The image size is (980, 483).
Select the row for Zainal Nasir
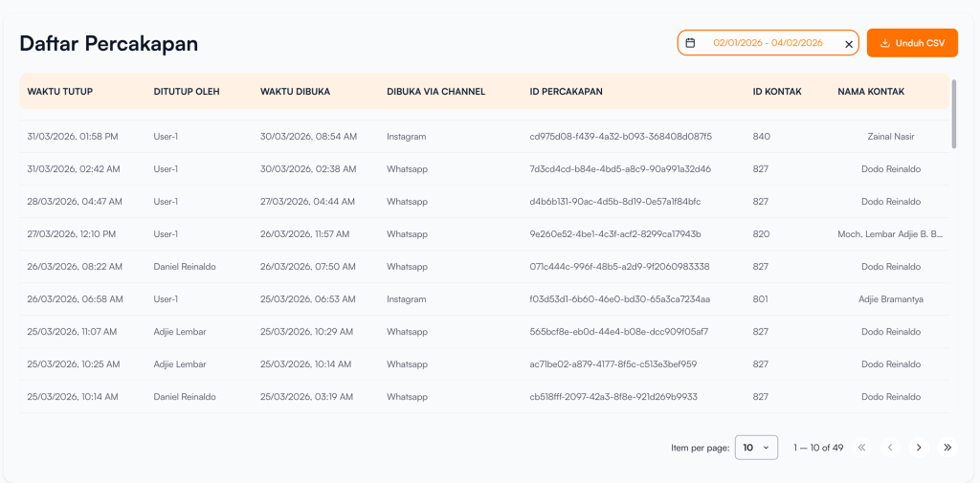(x=890, y=137)
